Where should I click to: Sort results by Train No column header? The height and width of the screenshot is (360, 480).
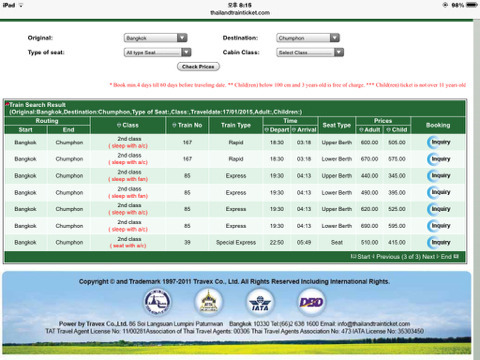pyautogui.click(x=187, y=125)
